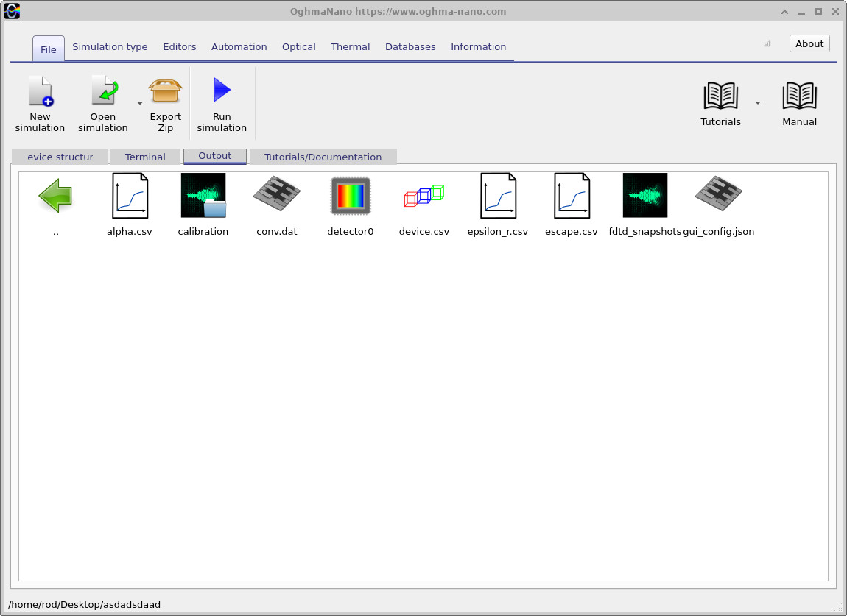
Task: Select the epsilon_r.csv graph file icon
Action: (x=498, y=196)
